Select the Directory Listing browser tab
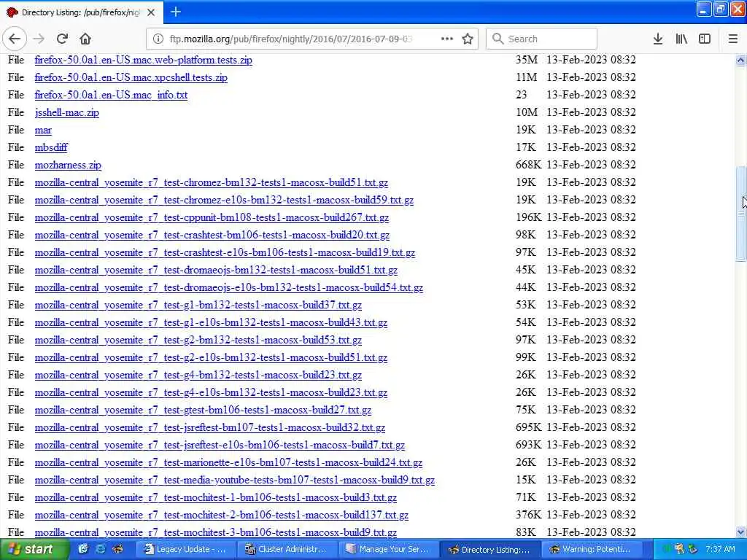The width and height of the screenshot is (747, 560). point(82,12)
